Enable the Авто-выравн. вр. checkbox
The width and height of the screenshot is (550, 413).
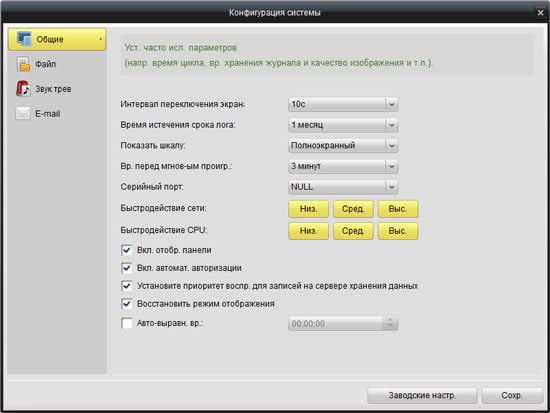127,323
